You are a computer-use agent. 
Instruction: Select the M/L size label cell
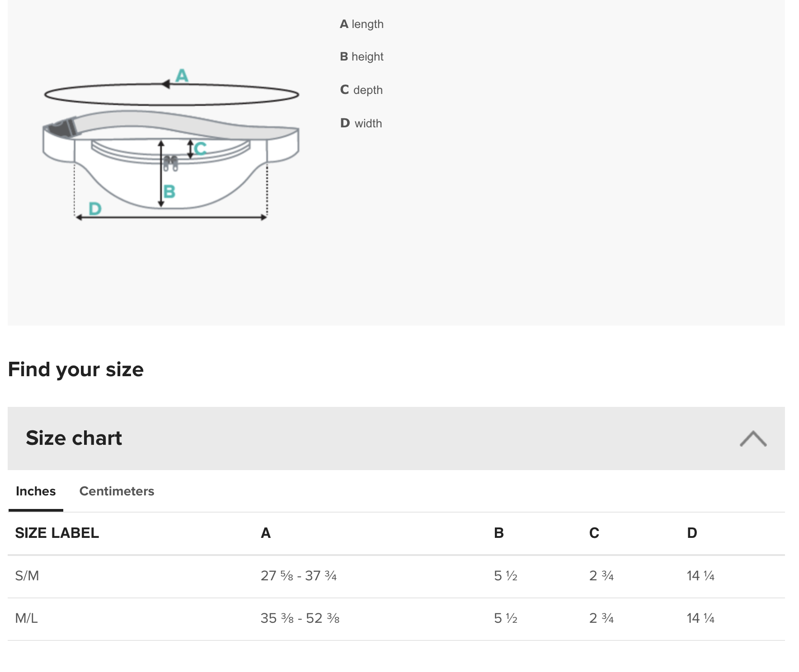[27, 618]
